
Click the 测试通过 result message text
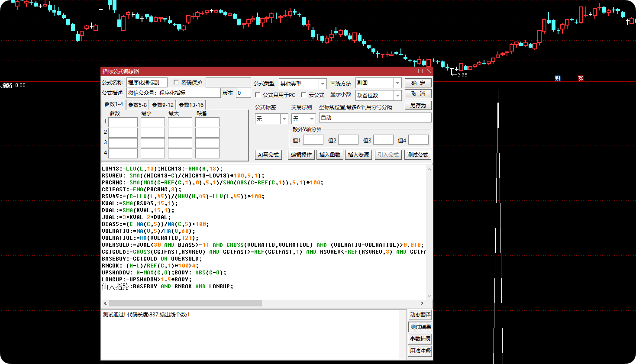coord(146,315)
